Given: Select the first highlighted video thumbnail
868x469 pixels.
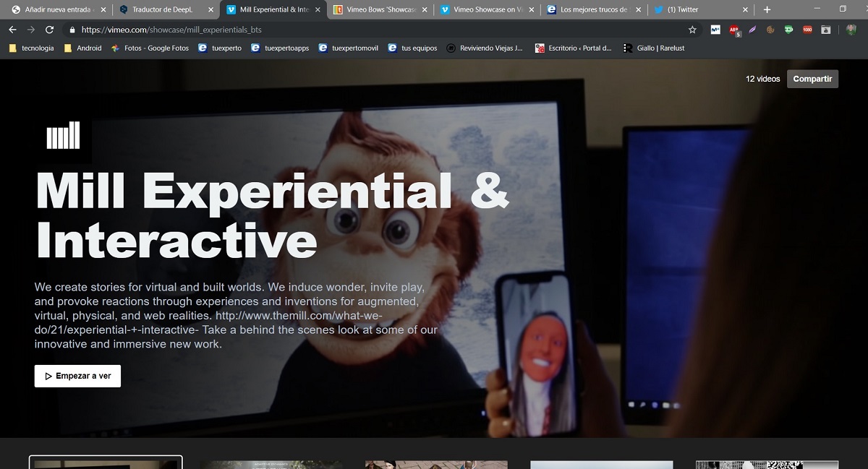Looking at the screenshot, I should coord(106,462).
